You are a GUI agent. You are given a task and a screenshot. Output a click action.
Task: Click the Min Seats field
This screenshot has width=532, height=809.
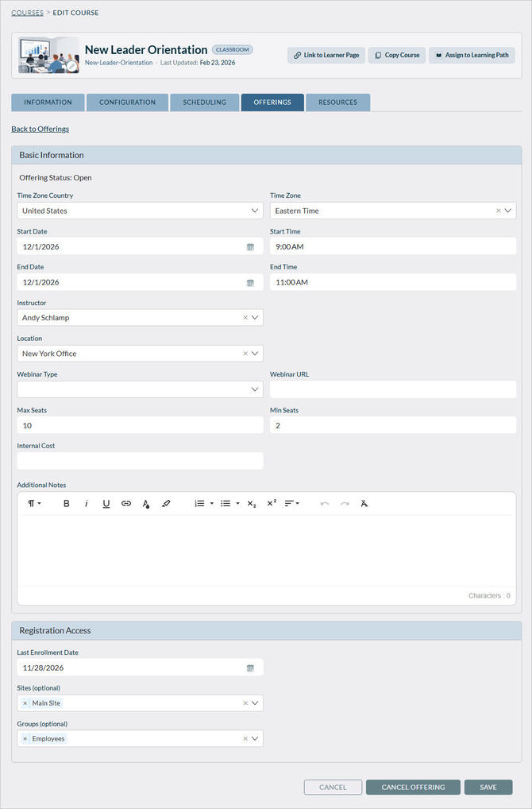pyautogui.click(x=393, y=425)
